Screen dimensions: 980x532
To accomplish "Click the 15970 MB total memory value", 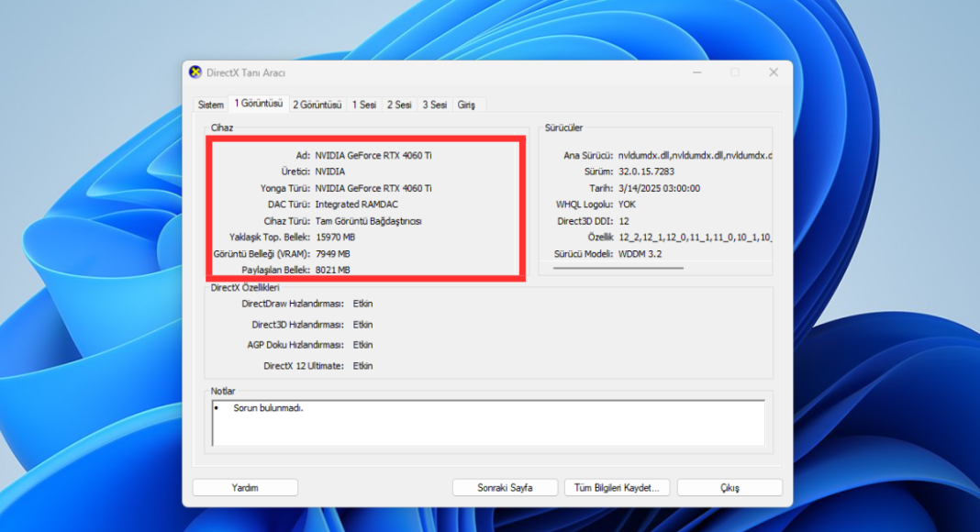I will (x=336, y=238).
